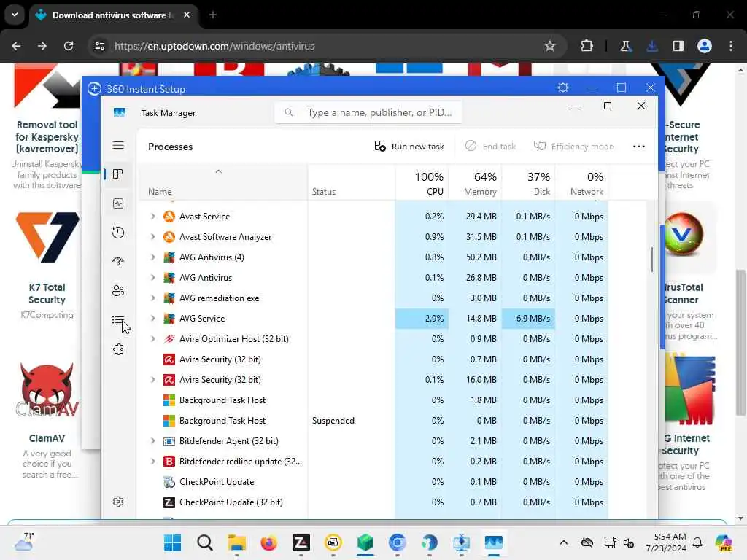Open File Explorer from taskbar
The width and height of the screenshot is (747, 560).
[237, 542]
